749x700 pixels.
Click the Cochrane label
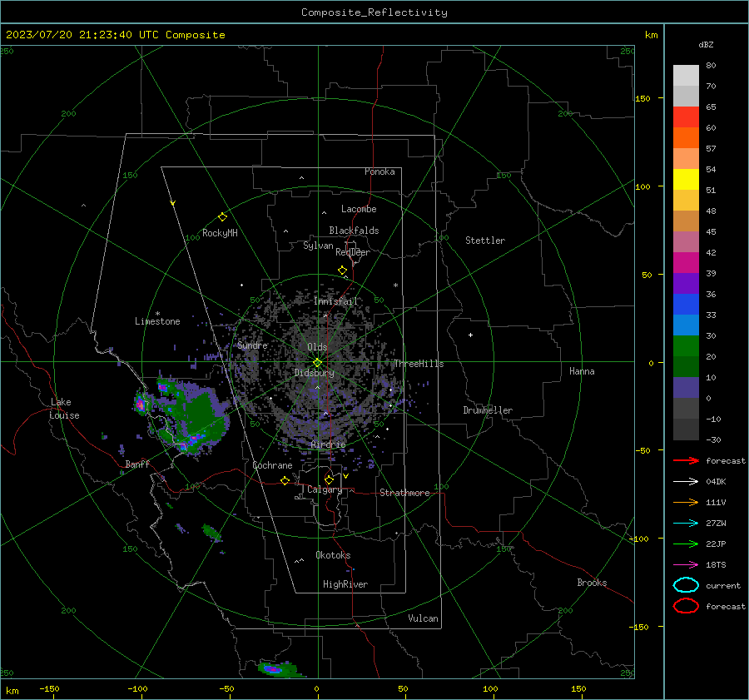pos(272,465)
